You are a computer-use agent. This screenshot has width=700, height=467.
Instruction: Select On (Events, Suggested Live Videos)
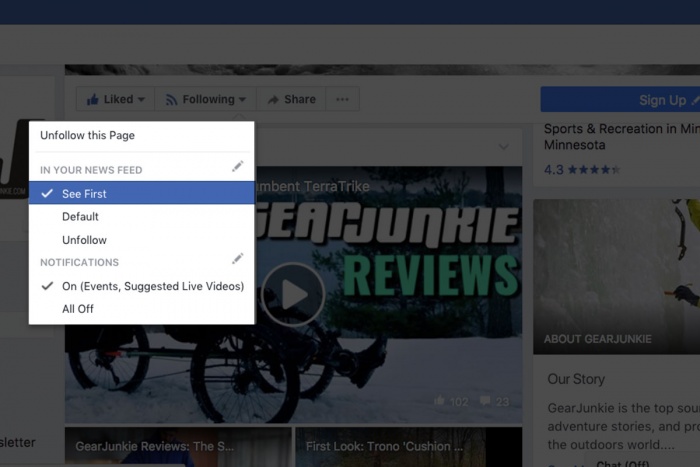click(x=142, y=286)
